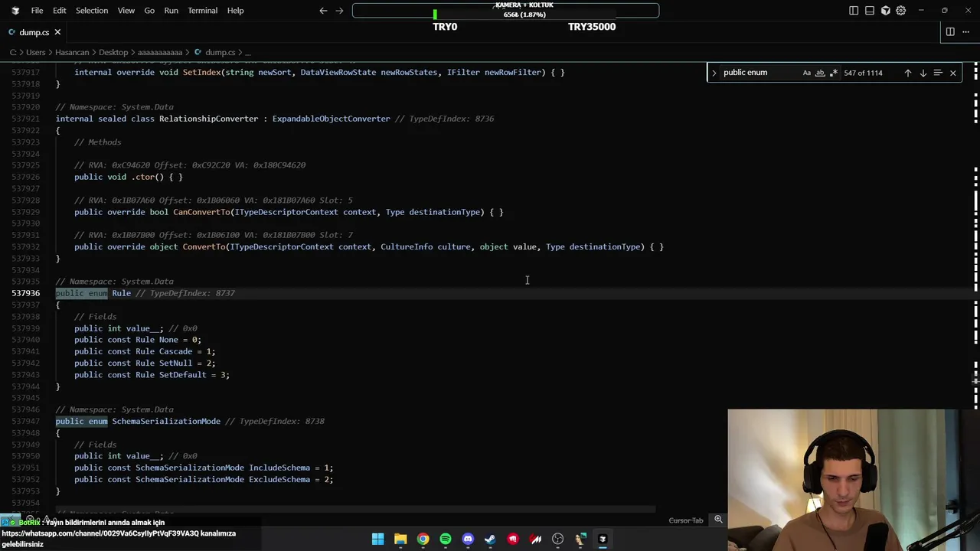Click the CanConvertTo method name
This screenshot has height=551, width=980.
pos(201,212)
